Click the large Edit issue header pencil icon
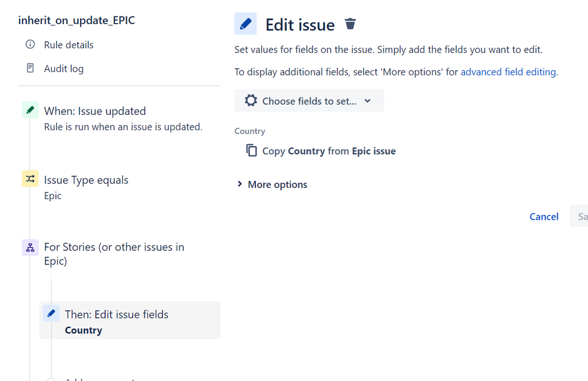The height and width of the screenshot is (381, 588). click(245, 24)
